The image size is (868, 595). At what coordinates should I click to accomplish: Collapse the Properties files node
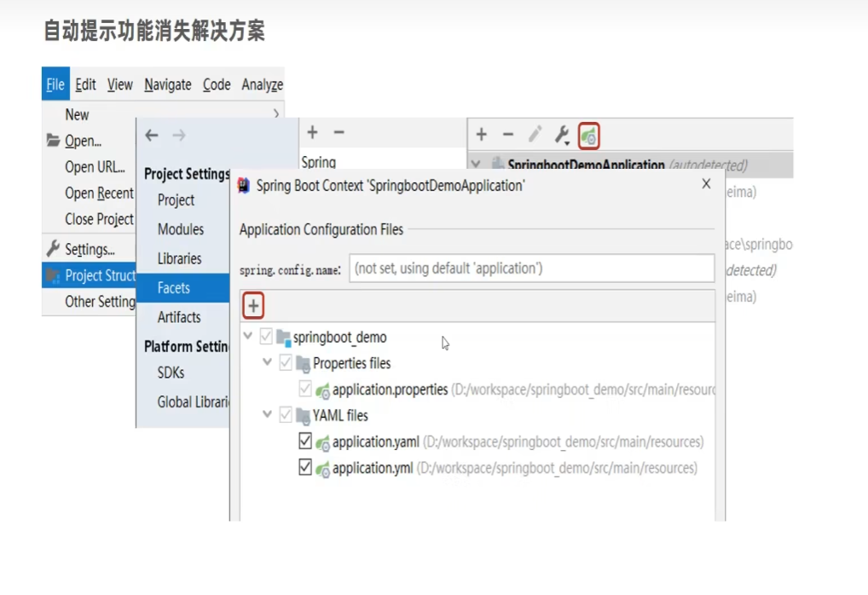click(x=267, y=362)
